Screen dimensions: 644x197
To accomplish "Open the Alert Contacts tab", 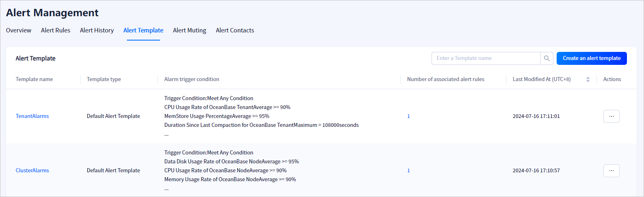I will [x=235, y=30].
